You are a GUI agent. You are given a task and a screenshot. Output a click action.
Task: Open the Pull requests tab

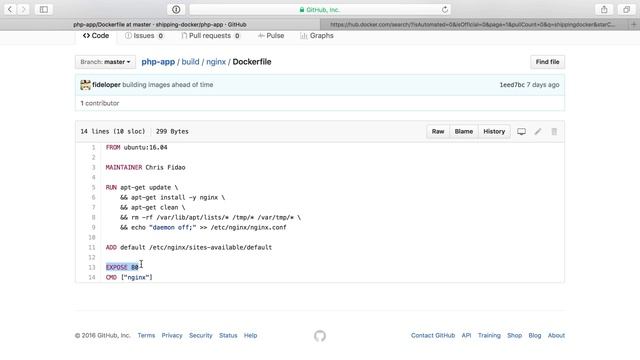211,36
